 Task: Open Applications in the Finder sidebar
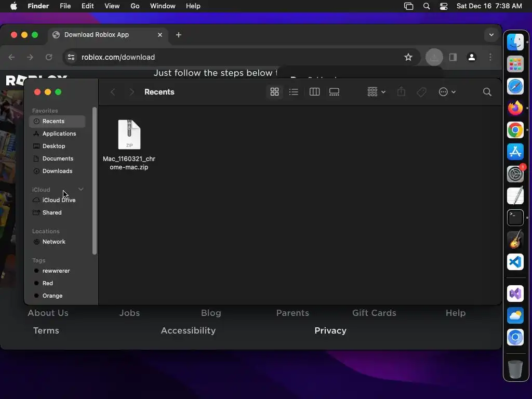pos(57,134)
